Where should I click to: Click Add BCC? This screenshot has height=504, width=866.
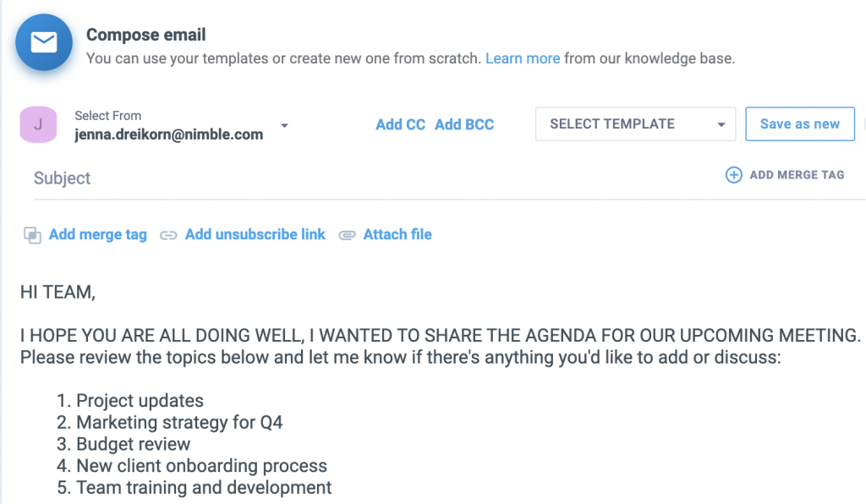464,124
